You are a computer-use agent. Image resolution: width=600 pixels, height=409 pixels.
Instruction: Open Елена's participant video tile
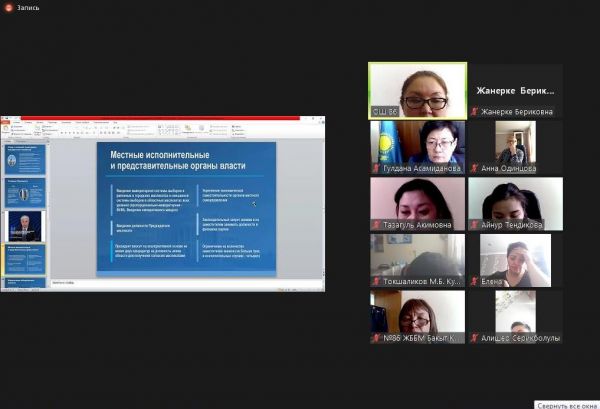click(x=515, y=256)
